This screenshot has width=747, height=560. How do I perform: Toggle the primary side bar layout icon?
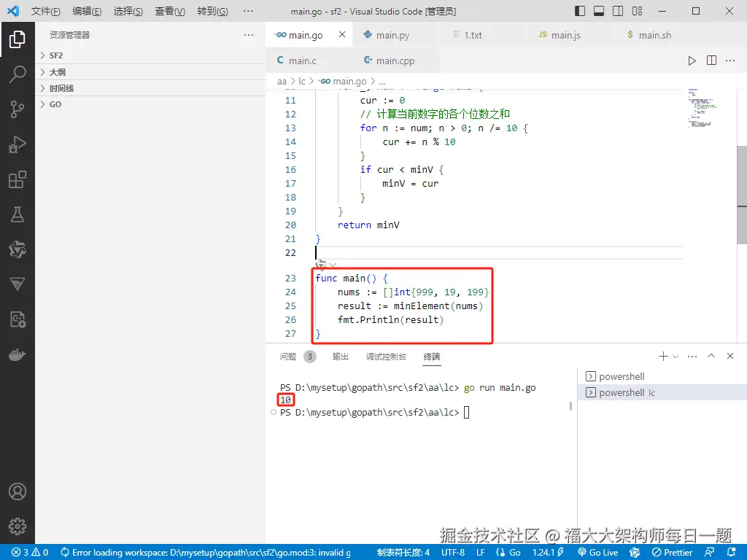pos(580,11)
